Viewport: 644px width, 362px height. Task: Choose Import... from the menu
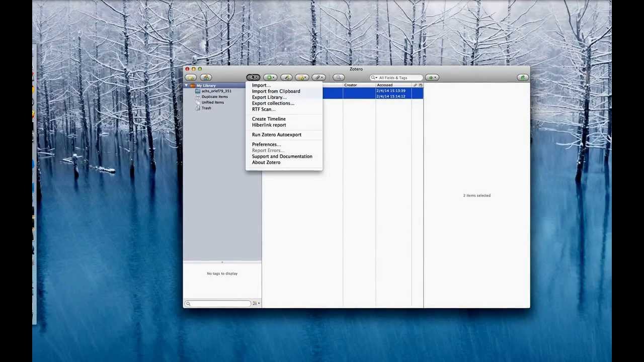click(x=284, y=85)
